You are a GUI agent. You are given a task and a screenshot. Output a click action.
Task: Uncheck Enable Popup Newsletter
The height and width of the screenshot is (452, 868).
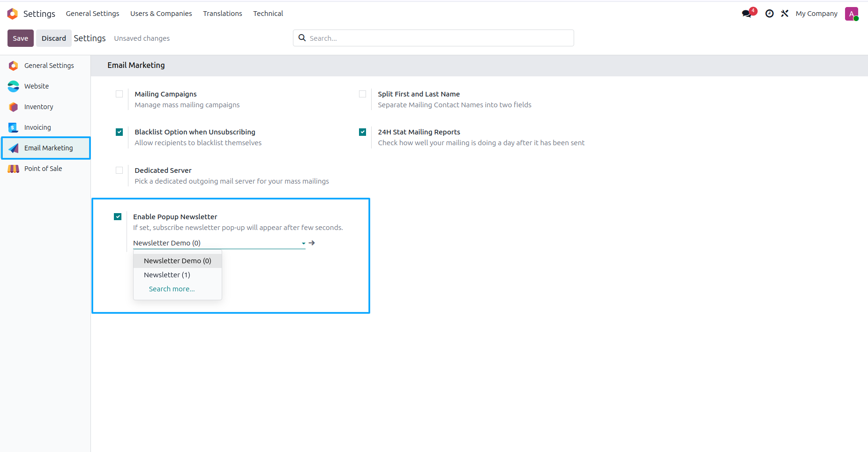point(118,217)
